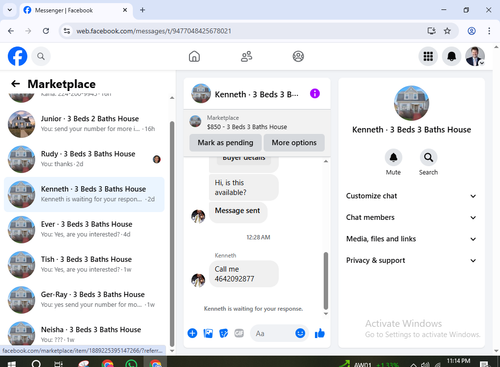Open the $850 3 Beds 3 Baths listing
The width and height of the screenshot is (500, 367).
(x=247, y=122)
